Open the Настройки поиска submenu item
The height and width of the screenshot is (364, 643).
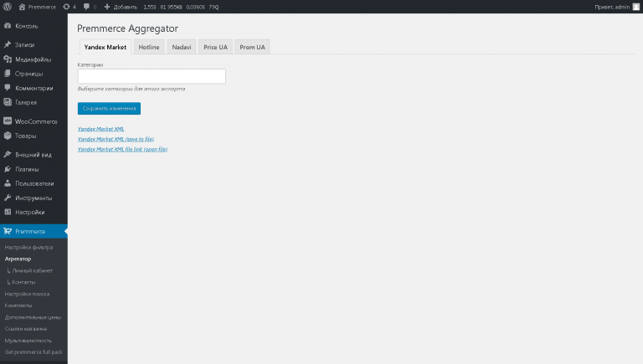(x=27, y=294)
